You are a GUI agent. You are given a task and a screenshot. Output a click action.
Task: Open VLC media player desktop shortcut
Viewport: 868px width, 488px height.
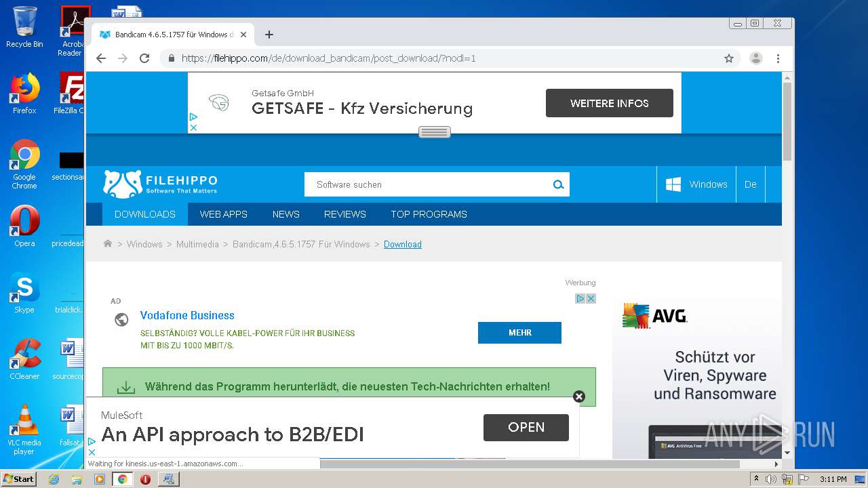(x=24, y=430)
